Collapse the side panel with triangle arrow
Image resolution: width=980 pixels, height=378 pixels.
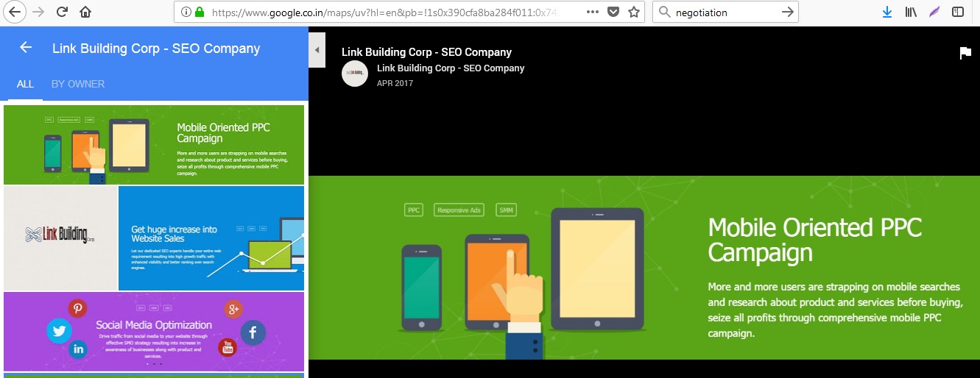(x=317, y=50)
